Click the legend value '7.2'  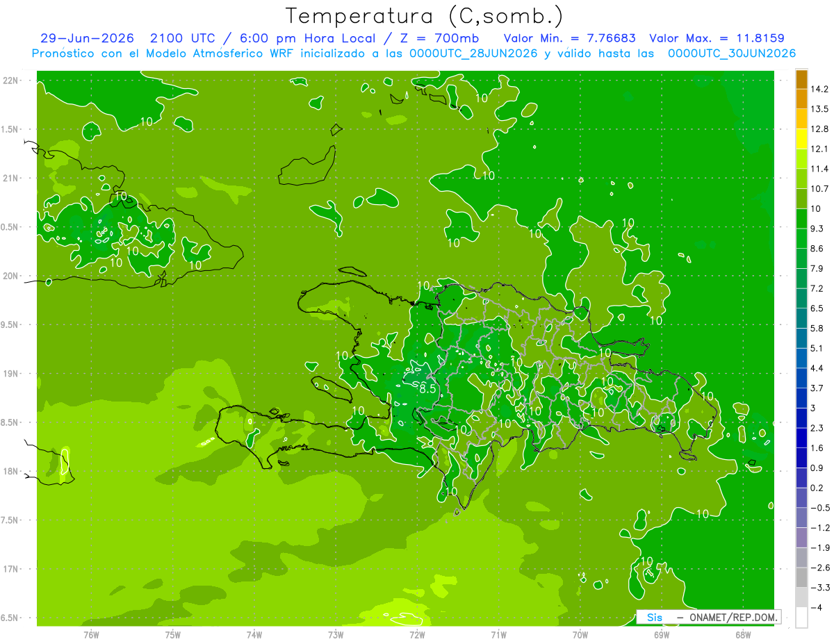818,288
